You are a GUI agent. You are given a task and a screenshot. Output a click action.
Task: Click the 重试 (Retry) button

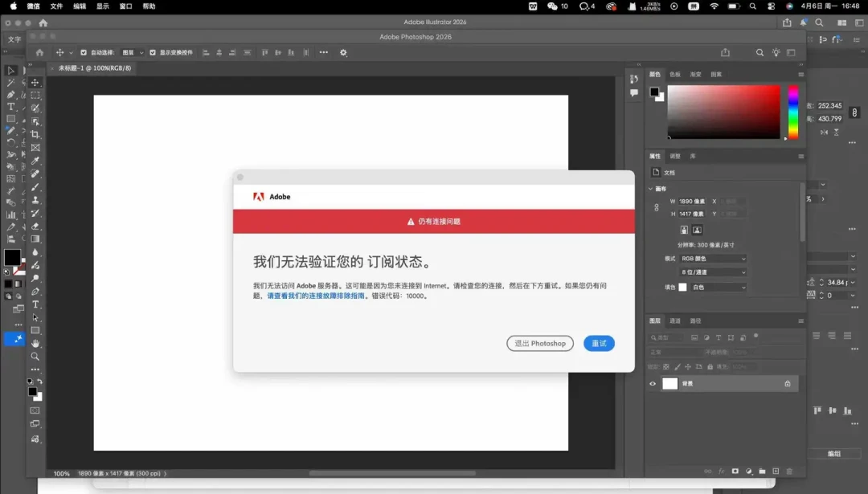pyautogui.click(x=599, y=344)
